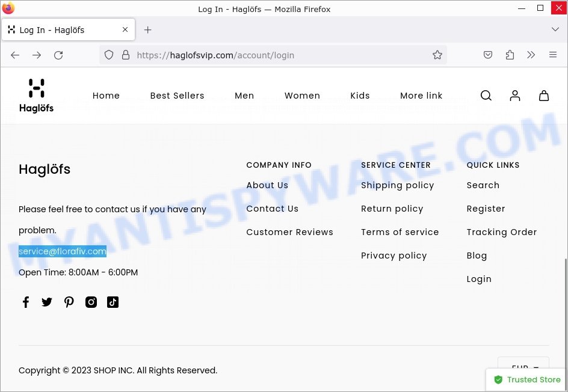568x392 pixels.
Task: Bookmark this page with the star icon
Action: (437, 55)
